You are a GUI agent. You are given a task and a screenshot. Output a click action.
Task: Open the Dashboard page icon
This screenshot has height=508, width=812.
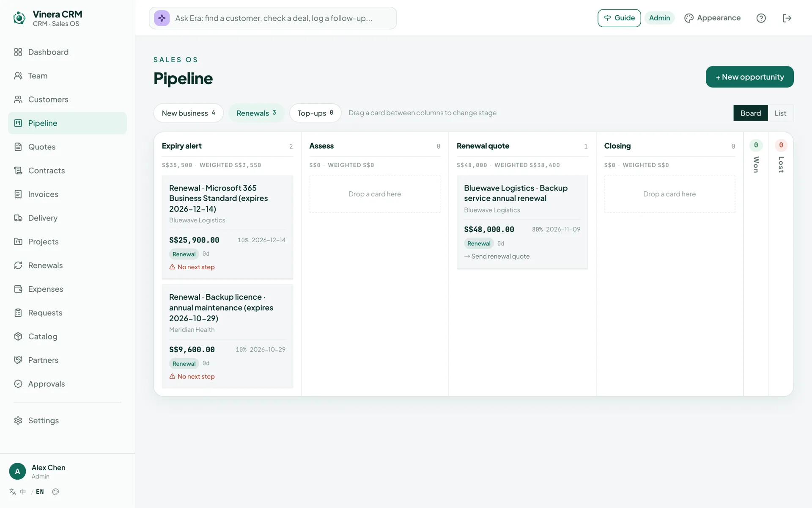coord(18,52)
